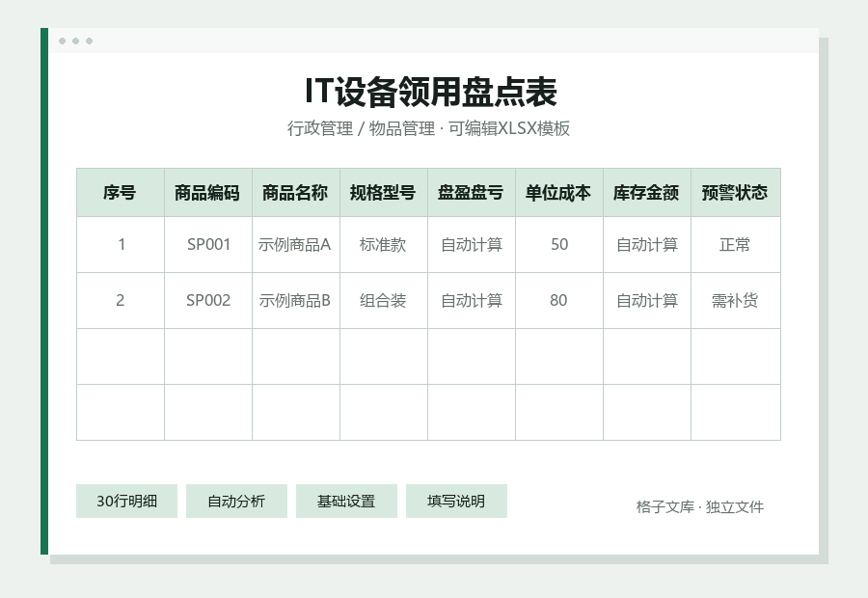
Task: Click the 库存金额 自动计算 cell in SP002 row
Action: 646,300
